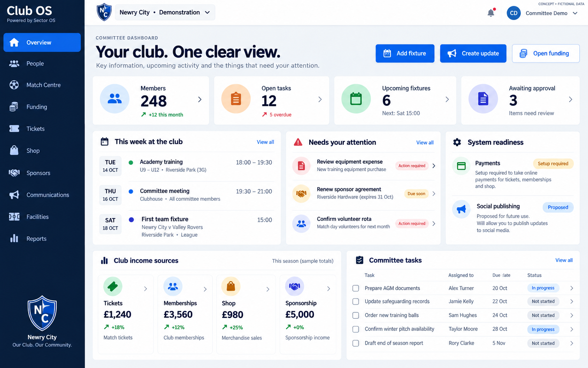This screenshot has height=368, width=588.
Task: Click View all in Committee tasks
Action: pos(564,260)
